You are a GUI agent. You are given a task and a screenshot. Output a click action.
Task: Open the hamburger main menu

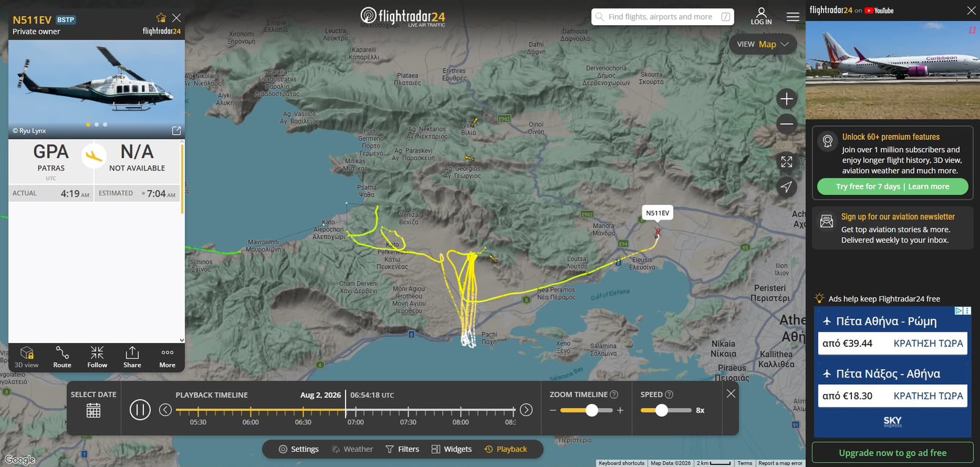pyautogui.click(x=793, y=17)
